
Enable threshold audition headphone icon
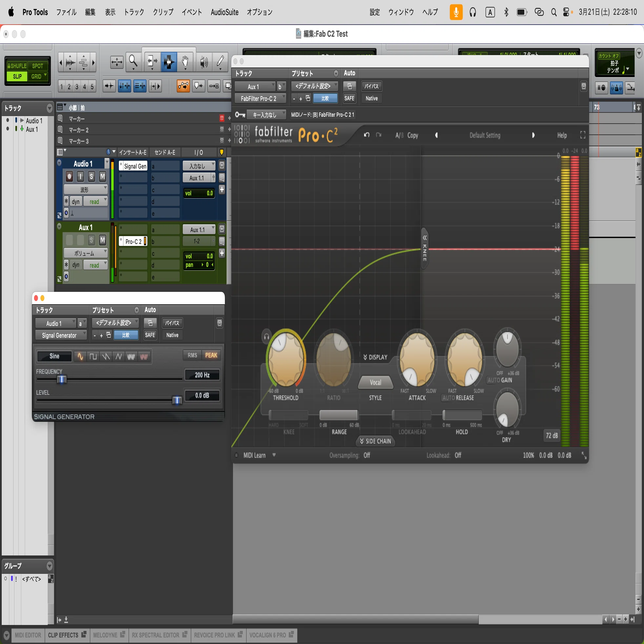pyautogui.click(x=266, y=337)
